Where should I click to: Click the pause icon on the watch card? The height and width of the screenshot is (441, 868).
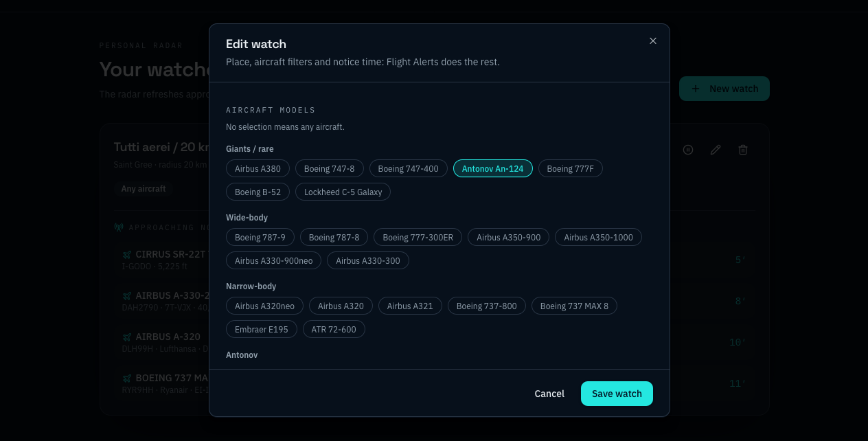688,150
